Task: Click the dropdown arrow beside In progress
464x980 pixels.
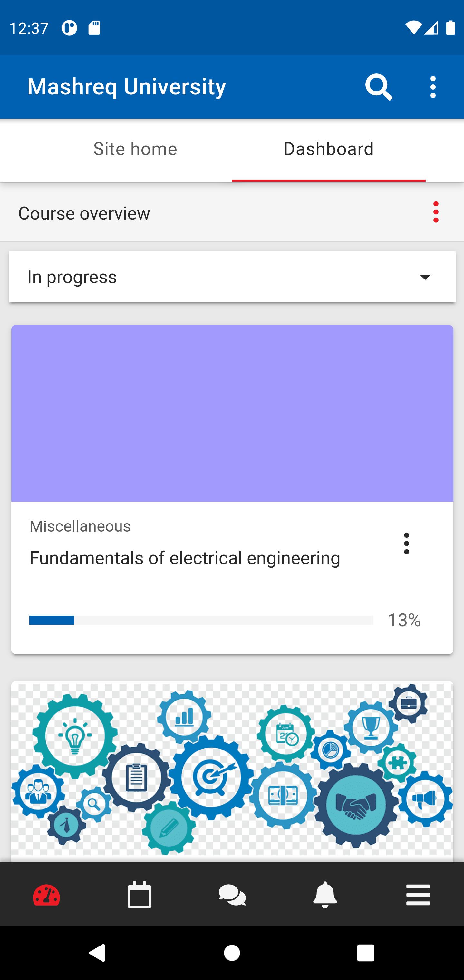Action: [425, 277]
